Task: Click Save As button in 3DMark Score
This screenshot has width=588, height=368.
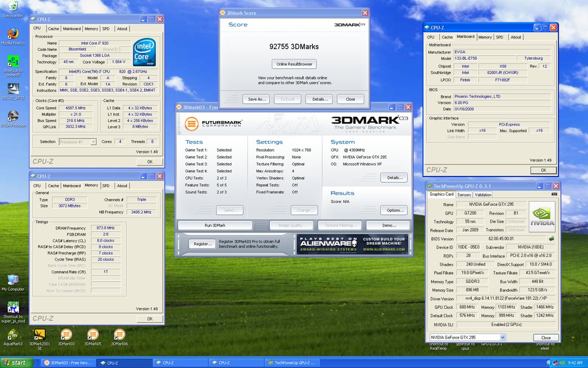Action: point(257,99)
